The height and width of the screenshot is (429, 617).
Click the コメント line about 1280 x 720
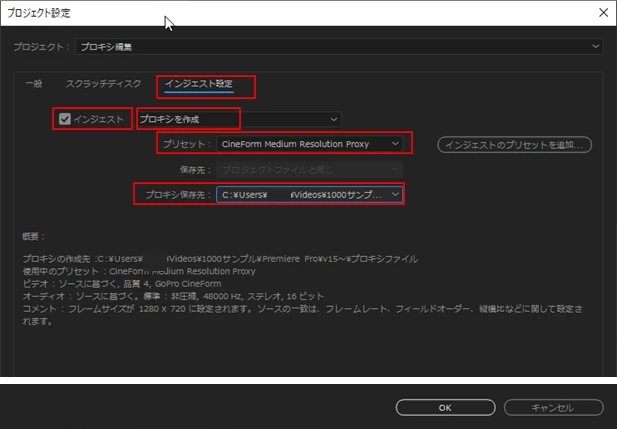point(302,315)
